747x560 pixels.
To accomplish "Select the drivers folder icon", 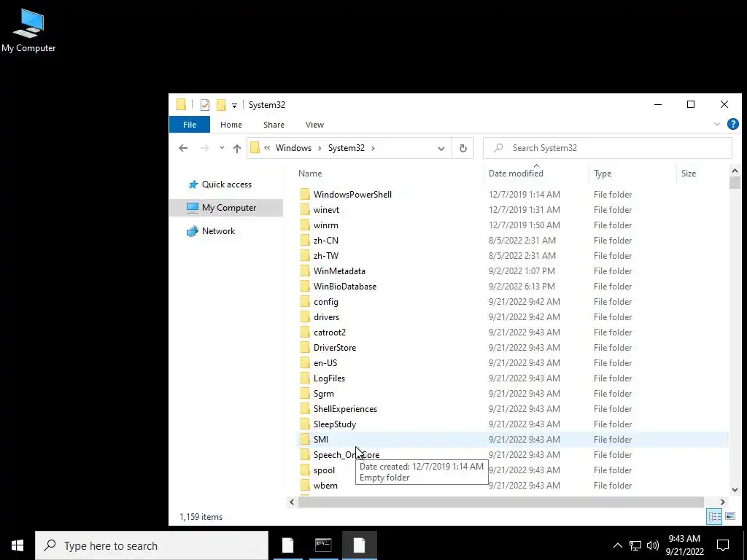I will (305, 316).
